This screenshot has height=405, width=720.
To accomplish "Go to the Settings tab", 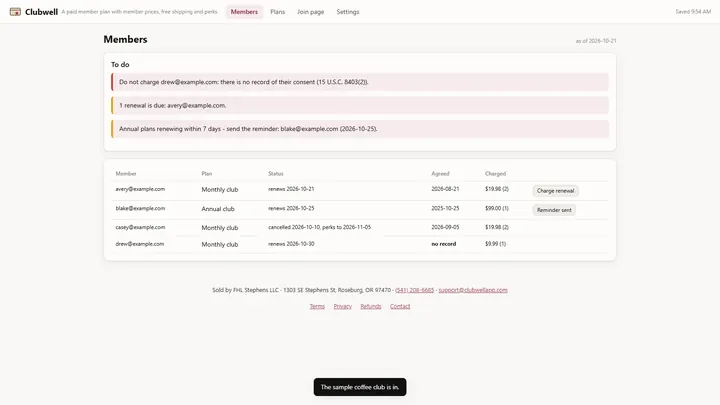I will coord(348,12).
